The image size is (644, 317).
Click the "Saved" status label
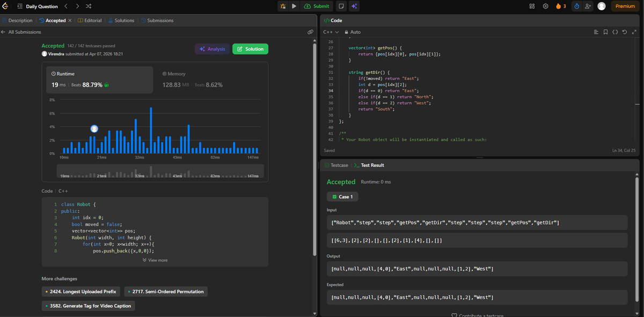[x=330, y=150]
